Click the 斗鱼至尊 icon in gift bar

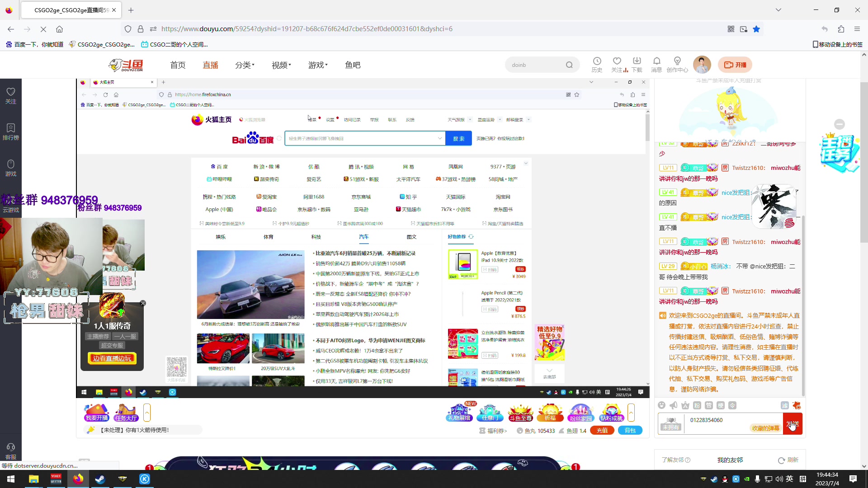tap(520, 412)
